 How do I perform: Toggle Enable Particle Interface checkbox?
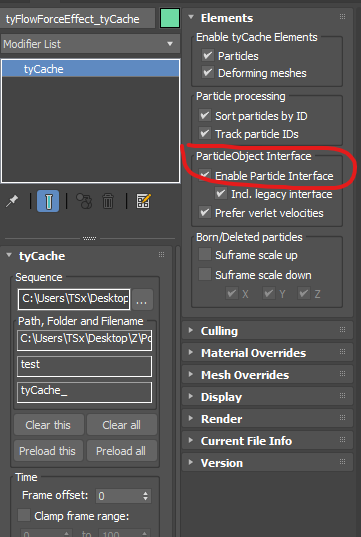point(205,175)
